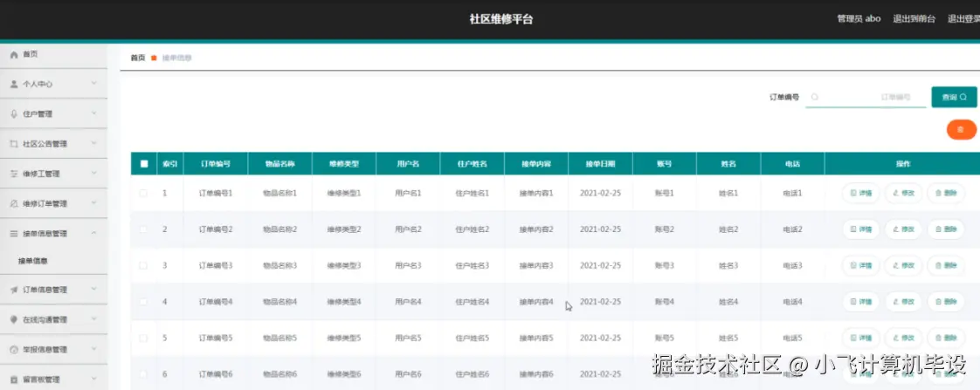980x390 pixels.
Task: Check the checkbox for row 订单编号2
Action: coord(143,229)
